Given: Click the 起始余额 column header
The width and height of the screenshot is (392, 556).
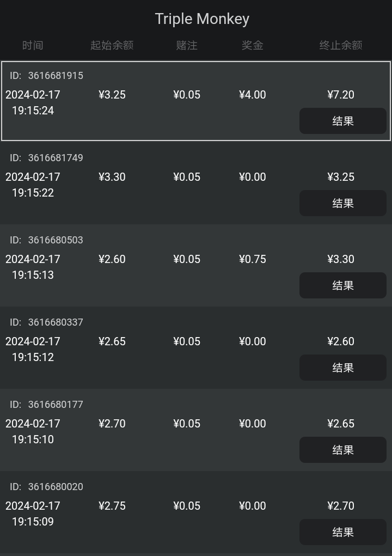Looking at the screenshot, I should tap(112, 45).
